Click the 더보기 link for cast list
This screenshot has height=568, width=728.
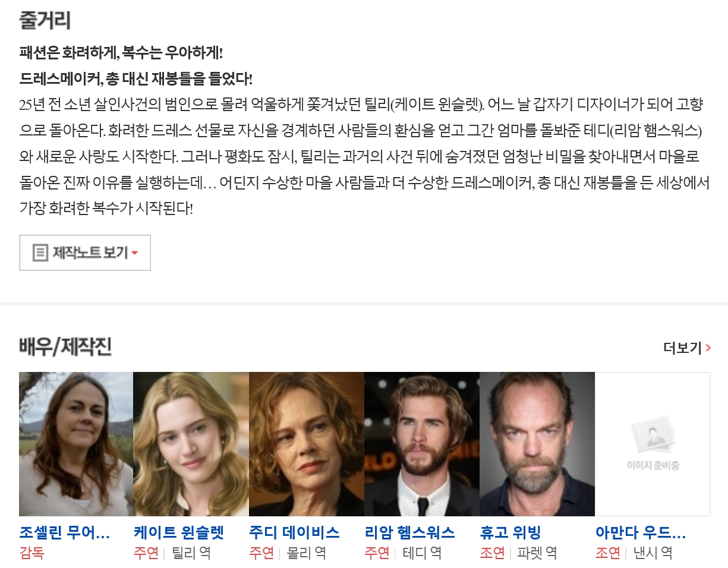pyautogui.click(x=687, y=348)
